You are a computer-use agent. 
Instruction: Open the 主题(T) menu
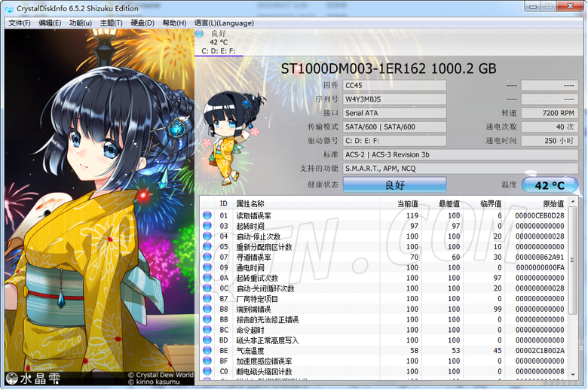(x=112, y=23)
